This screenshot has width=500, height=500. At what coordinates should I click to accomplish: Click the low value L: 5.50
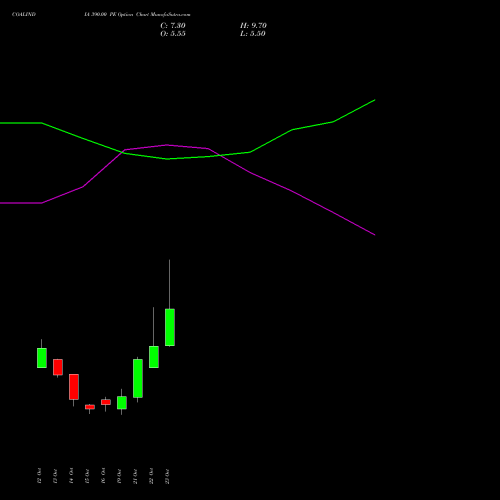pyautogui.click(x=253, y=34)
